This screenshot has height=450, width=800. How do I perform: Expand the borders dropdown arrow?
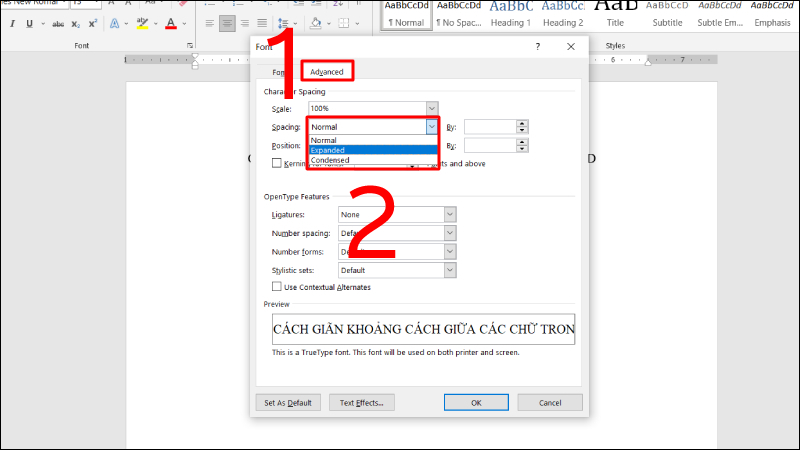tap(357, 23)
